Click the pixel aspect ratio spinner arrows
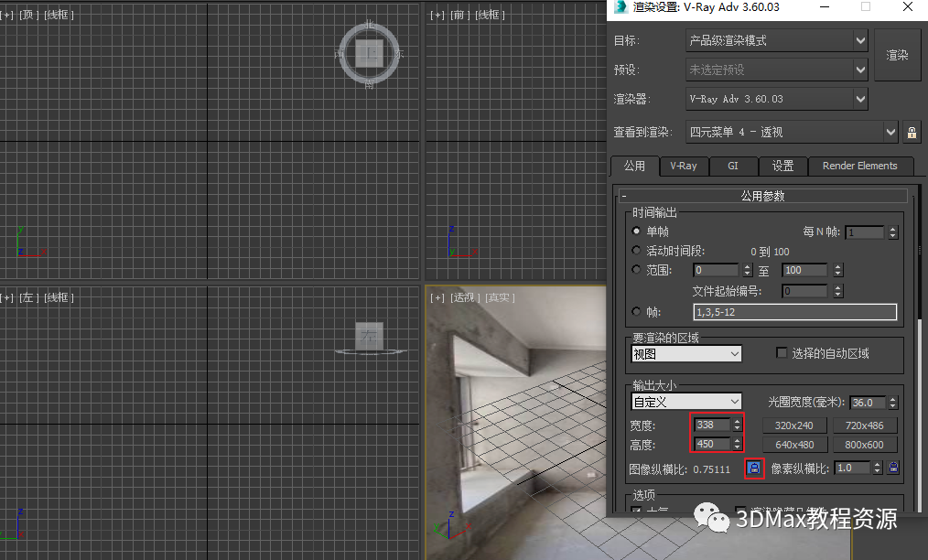 [879, 468]
